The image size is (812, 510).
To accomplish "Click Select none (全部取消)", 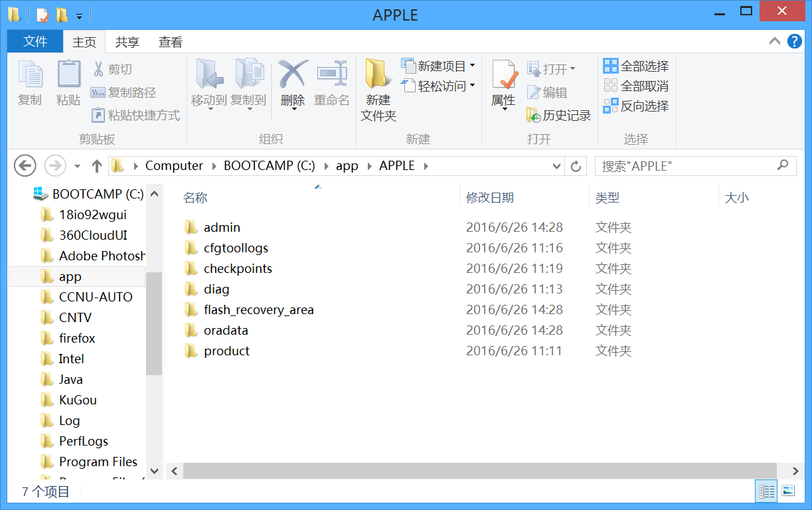I will [636, 86].
